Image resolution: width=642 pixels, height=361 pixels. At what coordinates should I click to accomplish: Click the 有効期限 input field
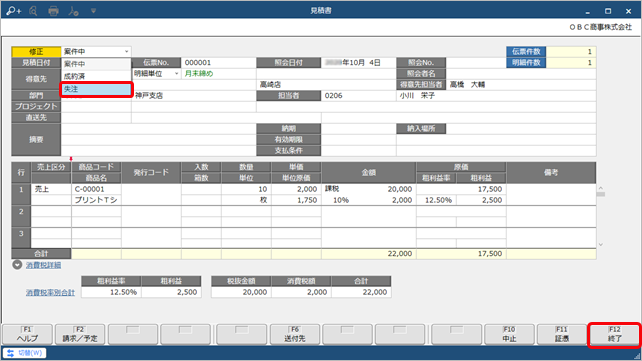358,140
